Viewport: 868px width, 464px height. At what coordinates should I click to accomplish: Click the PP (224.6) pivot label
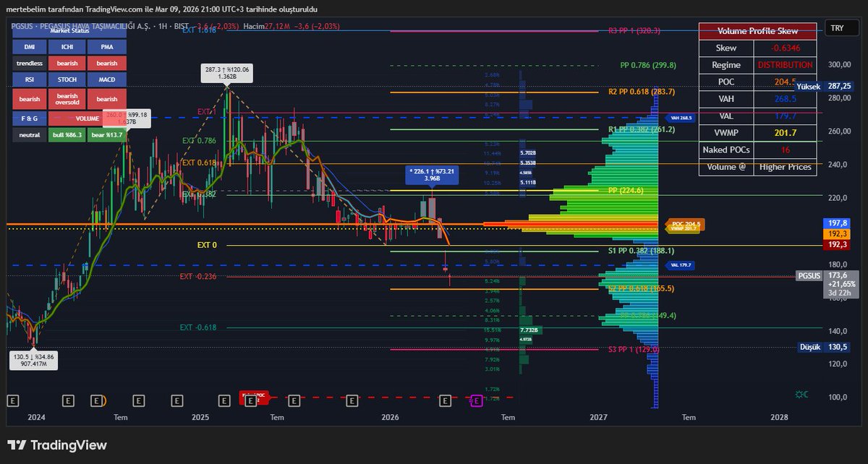[626, 191]
